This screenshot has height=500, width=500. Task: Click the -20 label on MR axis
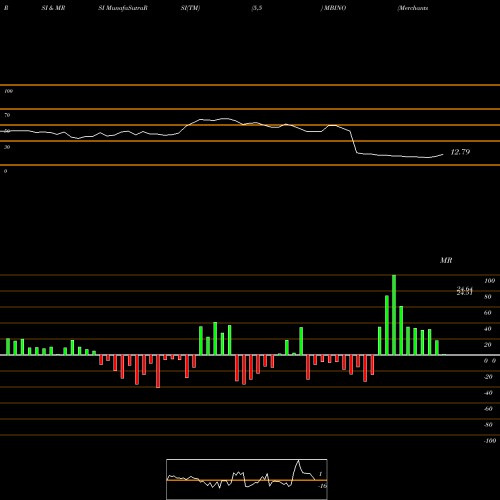[488, 377]
